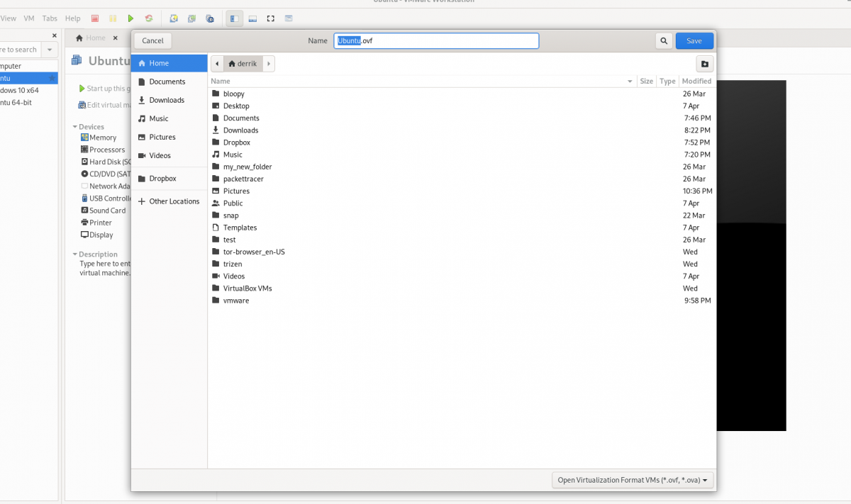
Task: Select Dropbox bookmark in the places sidebar
Action: click(169, 179)
